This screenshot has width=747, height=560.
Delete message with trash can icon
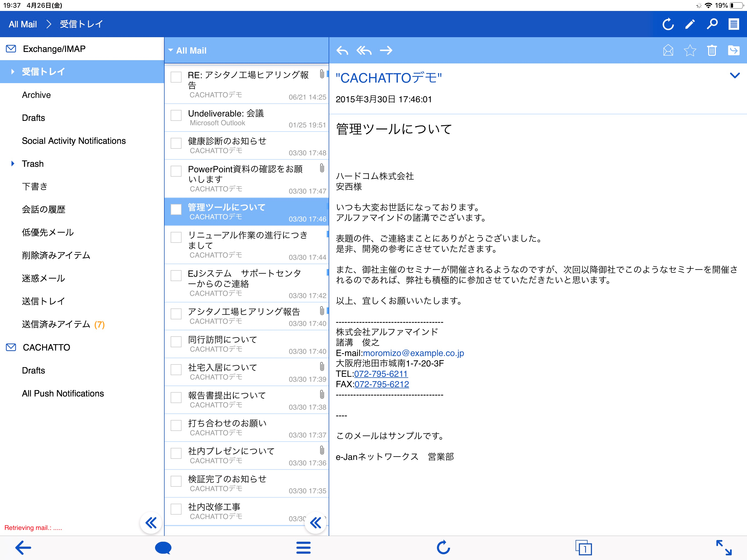point(711,51)
